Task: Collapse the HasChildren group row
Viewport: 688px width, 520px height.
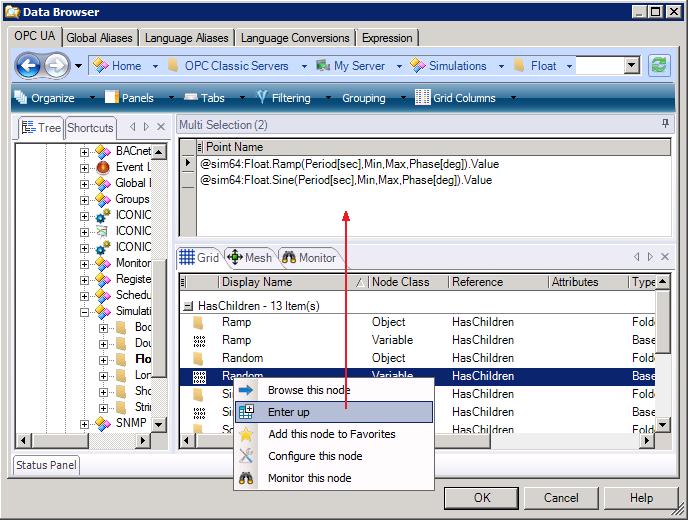Action: point(188,305)
